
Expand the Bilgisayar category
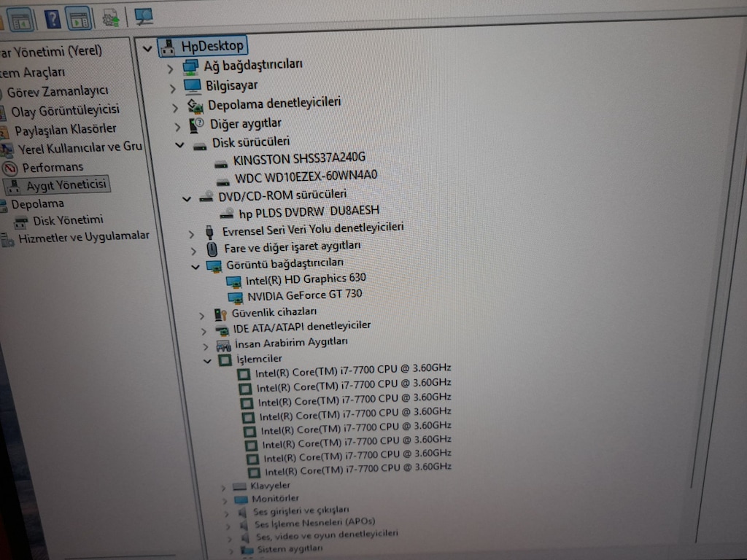[172, 88]
